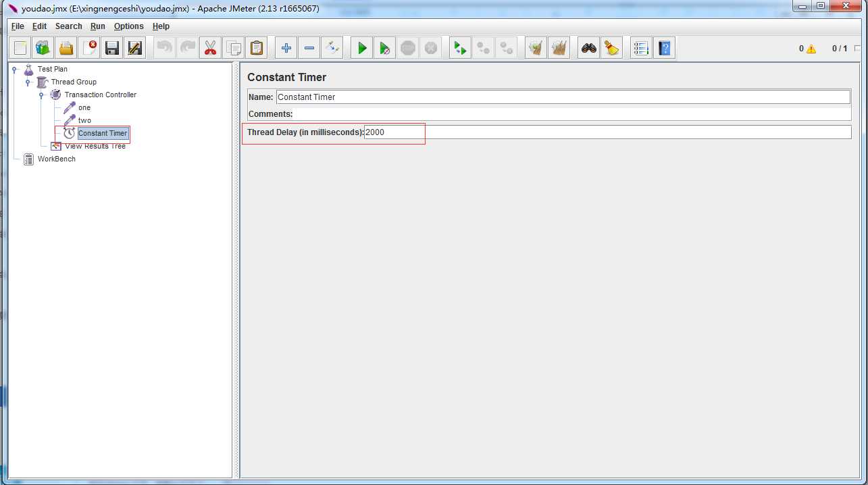This screenshot has width=868, height=485.
Task: Click the Constant Timer panel heading
Action: [x=287, y=77]
